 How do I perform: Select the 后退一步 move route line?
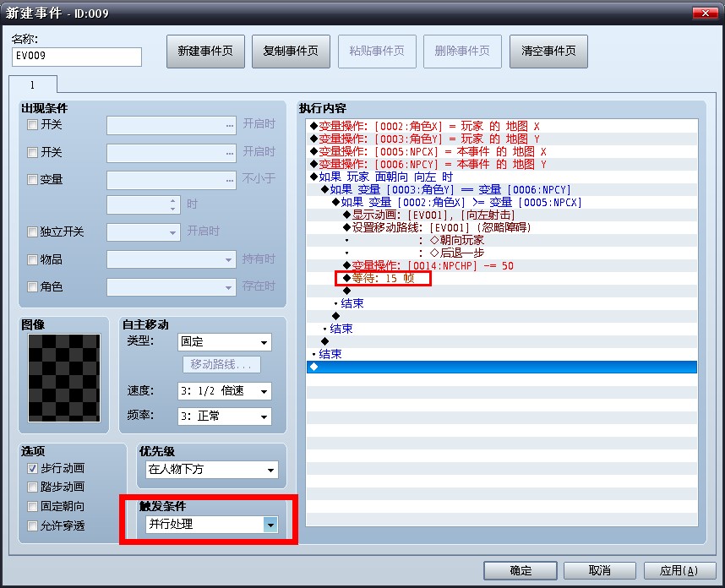pyautogui.click(x=502, y=253)
